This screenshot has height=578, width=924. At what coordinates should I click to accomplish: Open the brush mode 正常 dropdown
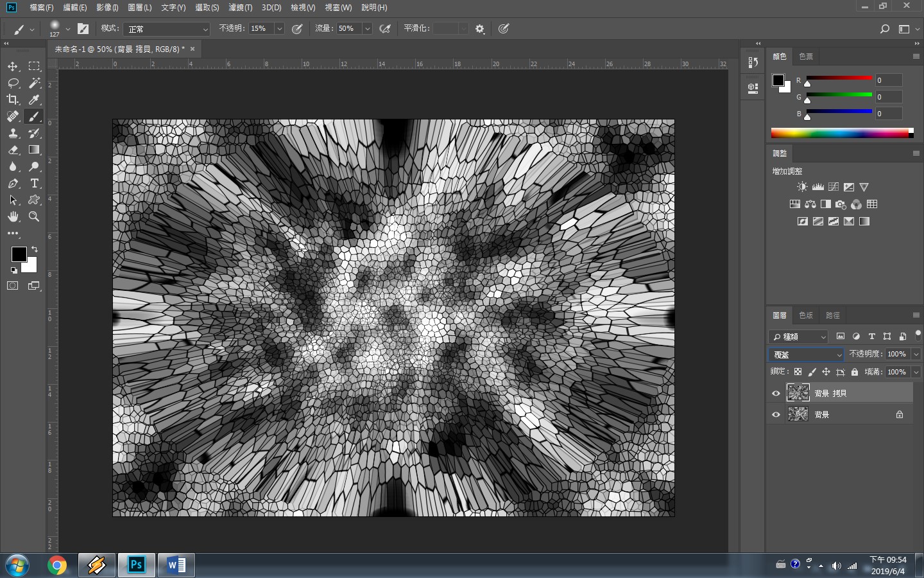(x=167, y=29)
